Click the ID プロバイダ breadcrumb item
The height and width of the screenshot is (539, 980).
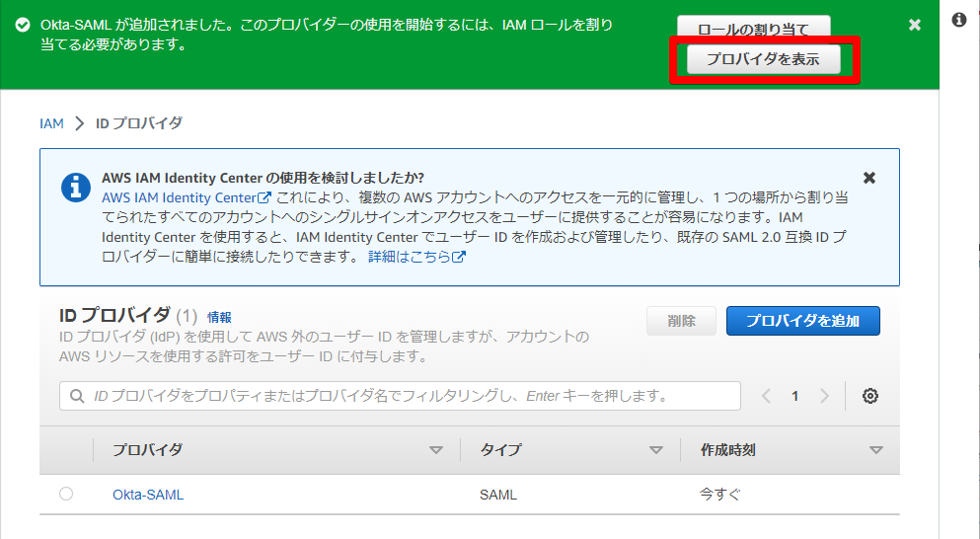(x=138, y=123)
